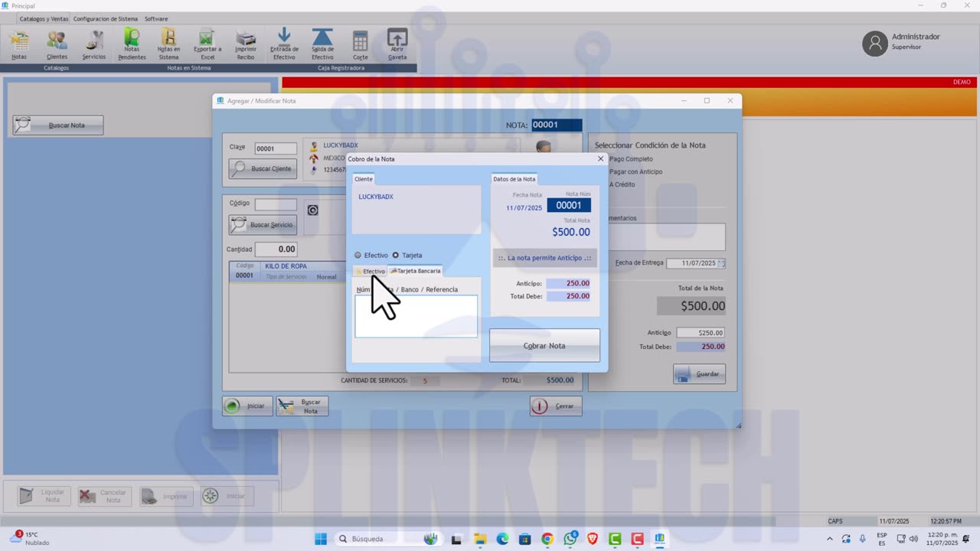The width and height of the screenshot is (980, 551).
Task: Open WhatsApp from taskbar
Action: point(570,539)
